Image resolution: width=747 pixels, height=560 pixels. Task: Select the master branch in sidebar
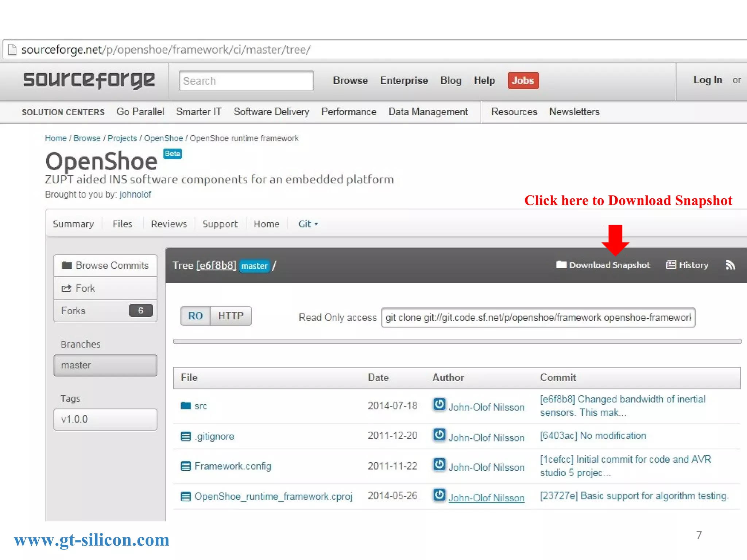[x=105, y=365]
